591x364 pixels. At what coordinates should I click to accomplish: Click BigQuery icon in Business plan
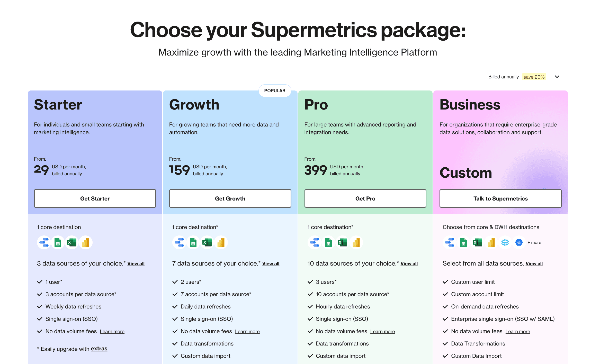[519, 242]
